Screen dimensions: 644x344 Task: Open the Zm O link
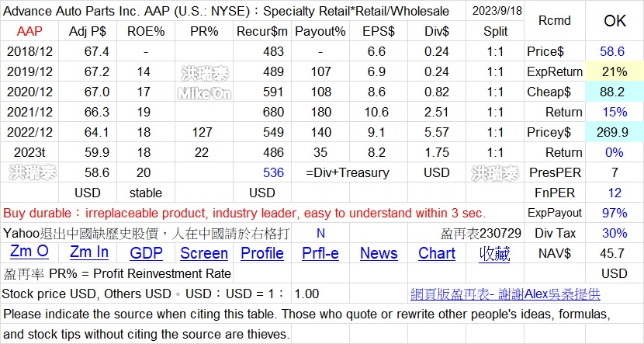(x=29, y=252)
